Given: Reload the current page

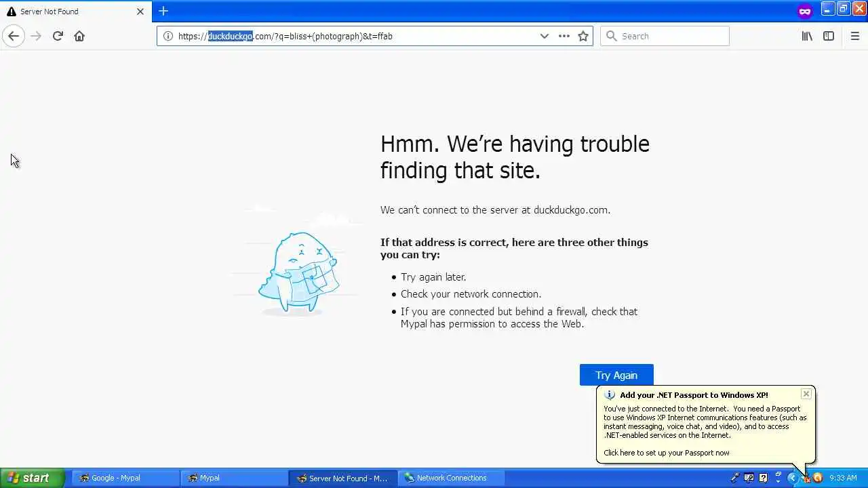Looking at the screenshot, I should click(x=58, y=36).
